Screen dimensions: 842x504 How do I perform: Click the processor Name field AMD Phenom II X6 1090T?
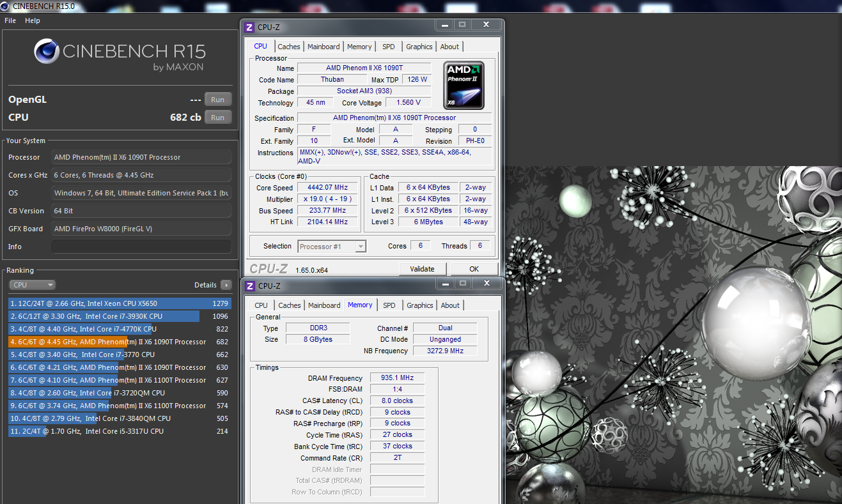click(364, 68)
